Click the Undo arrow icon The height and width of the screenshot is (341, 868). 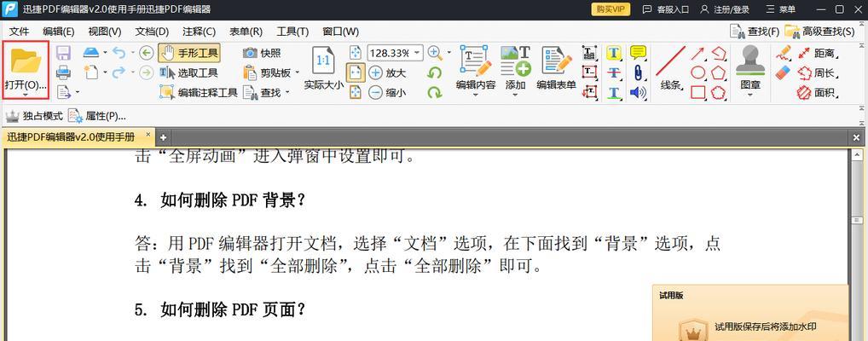pyautogui.click(x=119, y=53)
